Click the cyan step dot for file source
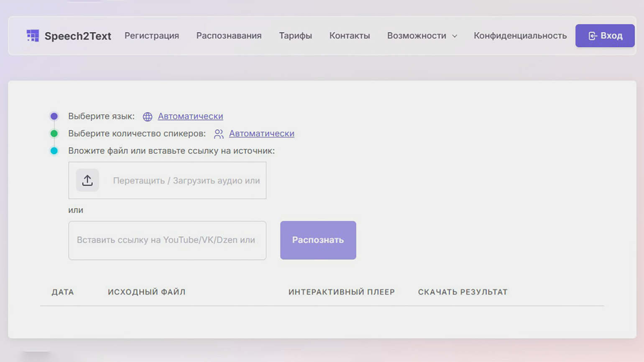Image resolution: width=644 pixels, height=362 pixels. [54, 151]
